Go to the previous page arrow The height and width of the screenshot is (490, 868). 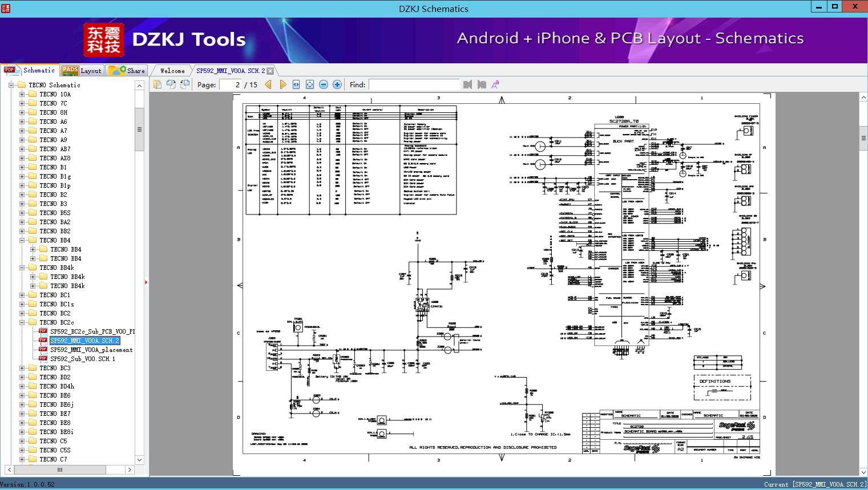[x=269, y=84]
